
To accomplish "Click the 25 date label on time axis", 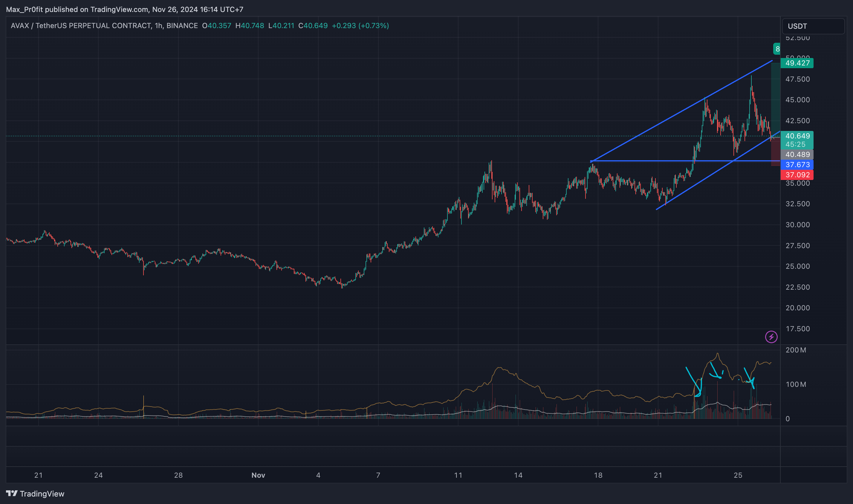I will [738, 475].
